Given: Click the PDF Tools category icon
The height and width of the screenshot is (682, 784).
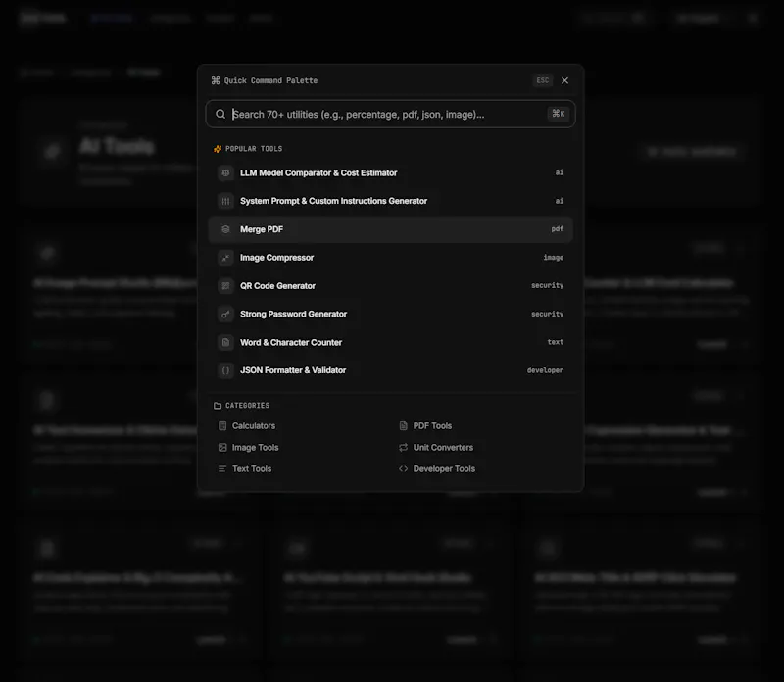Looking at the screenshot, I should [404, 426].
